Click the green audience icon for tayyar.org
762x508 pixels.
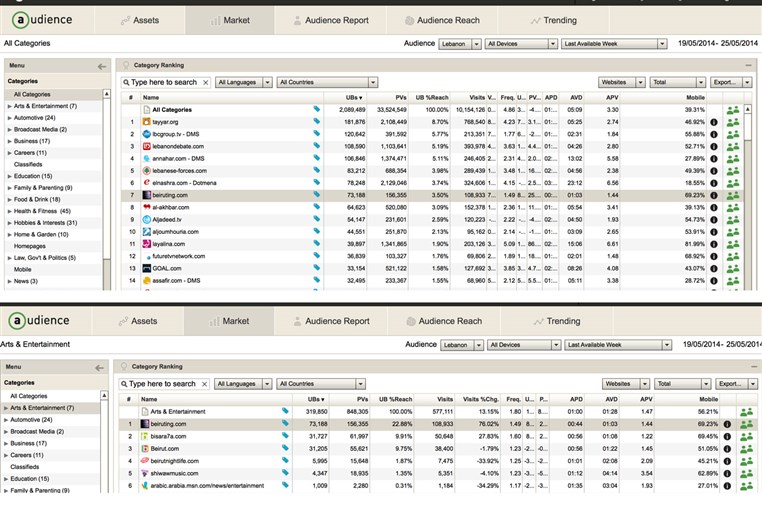(x=732, y=122)
